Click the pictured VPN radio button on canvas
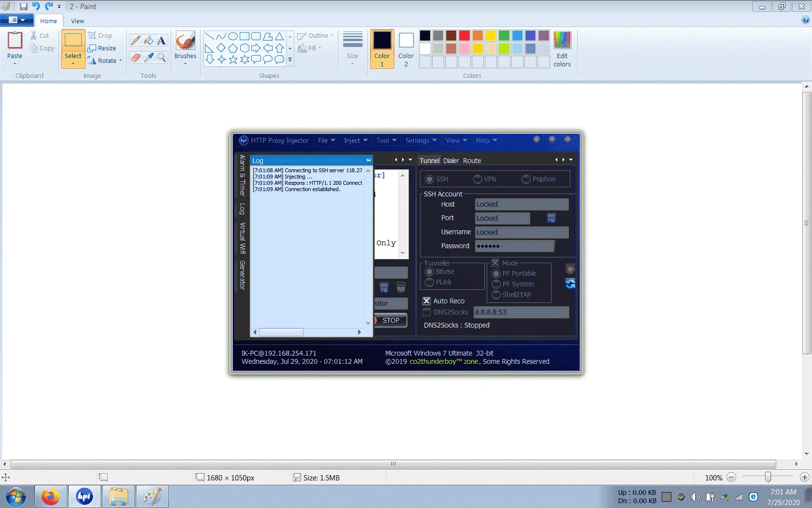 click(x=478, y=179)
